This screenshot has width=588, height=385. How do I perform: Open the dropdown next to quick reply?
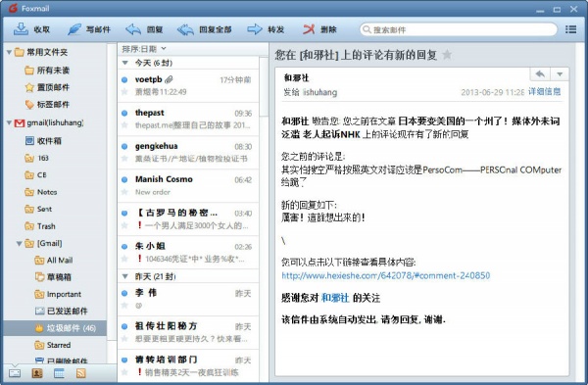[560, 73]
